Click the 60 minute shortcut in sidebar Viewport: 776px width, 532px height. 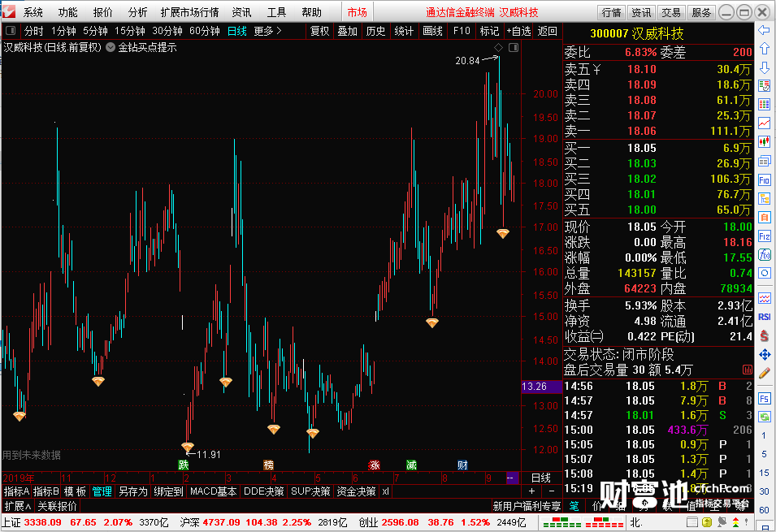[764, 510]
